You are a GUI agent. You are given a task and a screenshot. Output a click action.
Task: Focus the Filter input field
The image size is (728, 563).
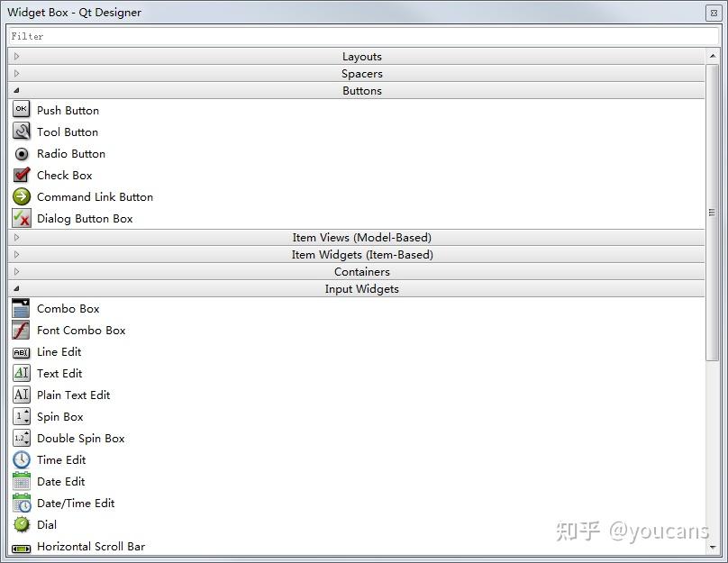(363, 36)
